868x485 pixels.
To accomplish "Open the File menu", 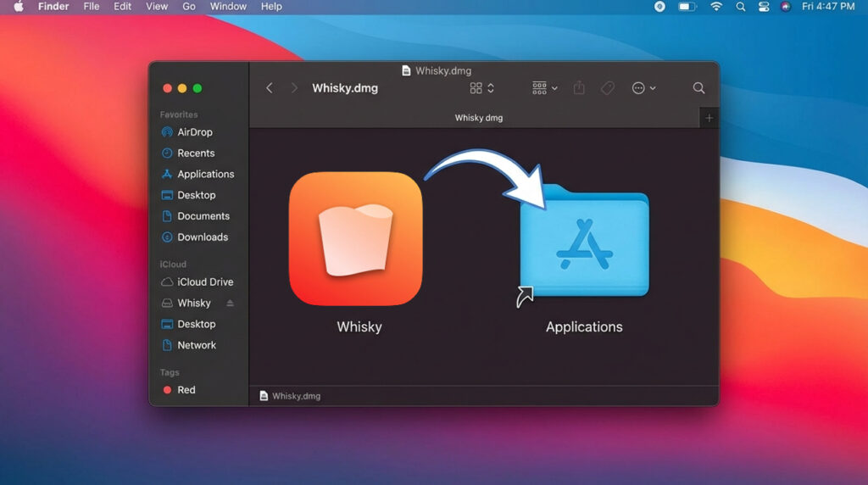I will (x=91, y=7).
